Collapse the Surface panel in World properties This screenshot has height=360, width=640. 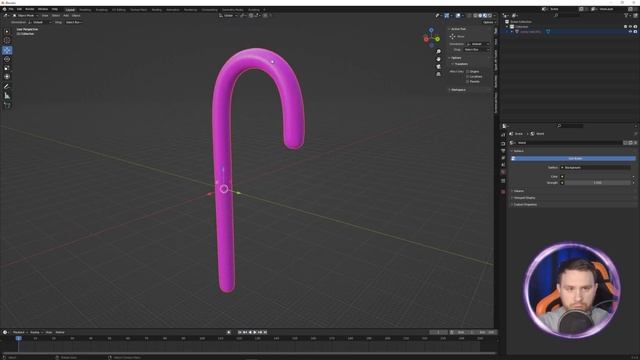coord(518,151)
